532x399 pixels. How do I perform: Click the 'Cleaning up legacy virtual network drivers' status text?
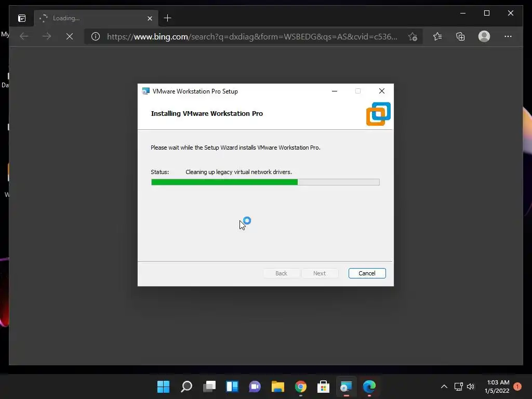tap(238, 172)
